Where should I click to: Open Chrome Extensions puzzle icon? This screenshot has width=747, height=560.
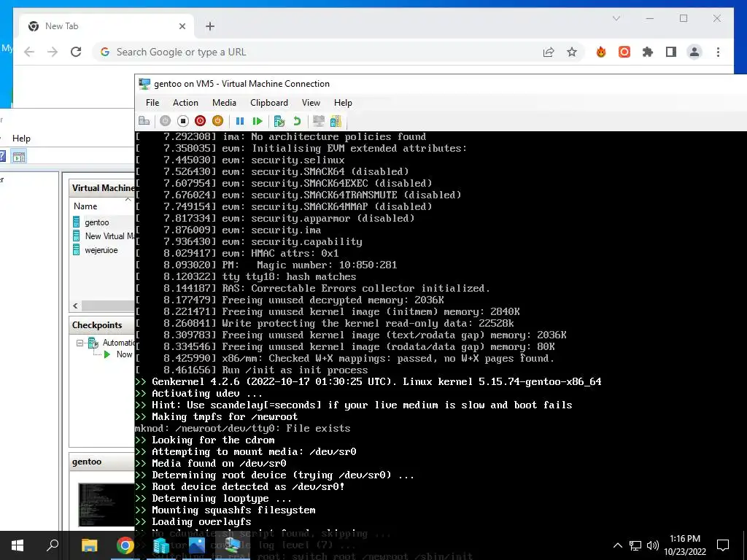[x=648, y=52]
